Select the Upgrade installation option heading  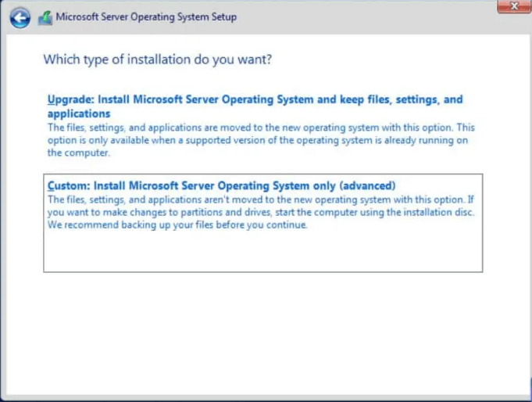(x=255, y=99)
